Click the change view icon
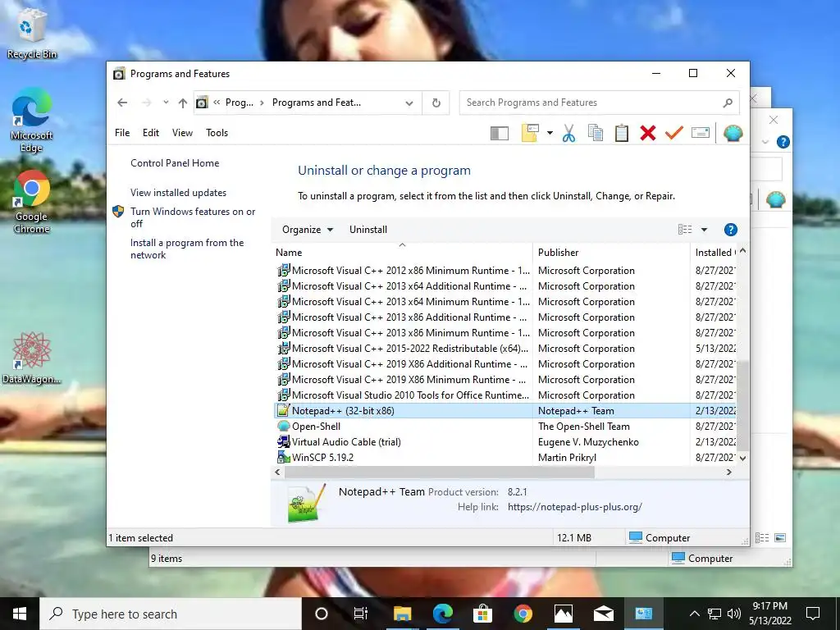The width and height of the screenshot is (840, 630). pyautogui.click(x=685, y=230)
